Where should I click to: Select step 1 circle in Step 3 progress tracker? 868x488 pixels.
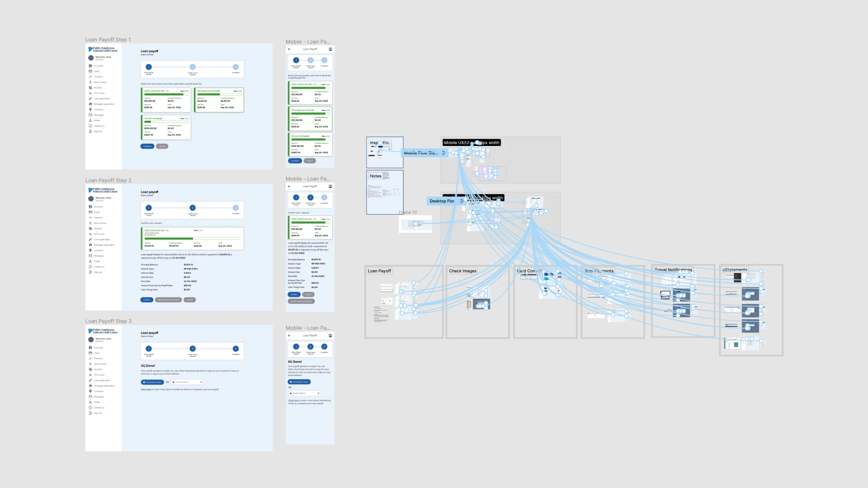click(149, 348)
